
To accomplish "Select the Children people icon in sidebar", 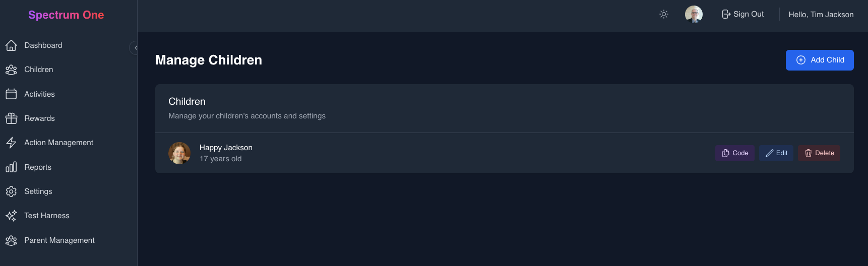I will 11,70.
